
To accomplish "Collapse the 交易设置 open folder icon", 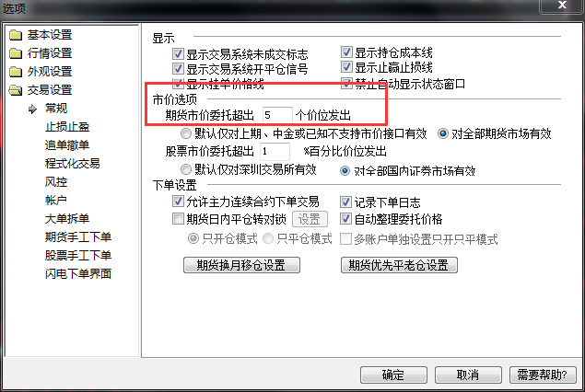I will pos(16,90).
